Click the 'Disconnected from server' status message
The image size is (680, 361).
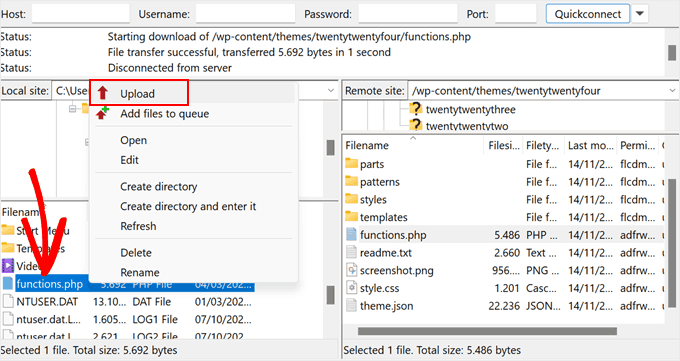pyautogui.click(x=170, y=68)
